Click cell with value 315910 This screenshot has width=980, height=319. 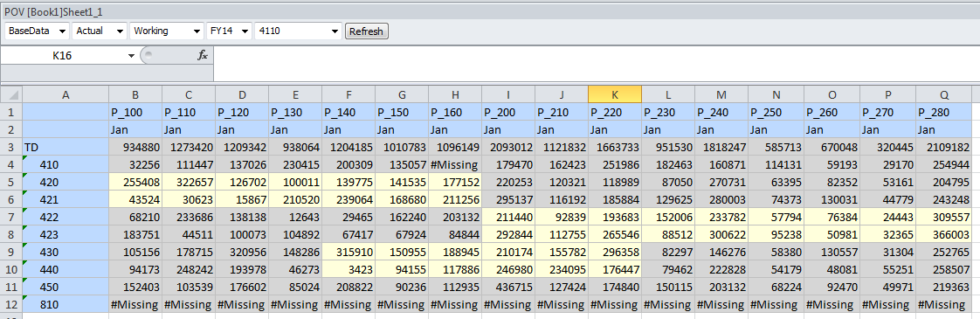tap(349, 252)
